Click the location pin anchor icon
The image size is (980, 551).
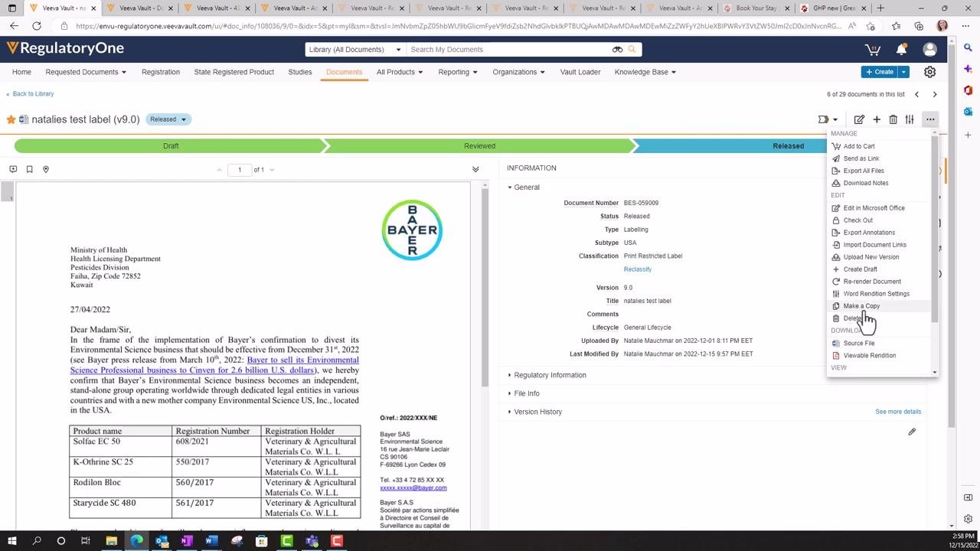tap(46, 169)
